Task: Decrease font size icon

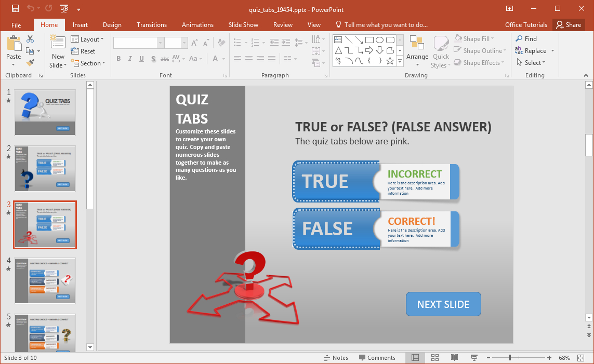Action: pyautogui.click(x=206, y=43)
